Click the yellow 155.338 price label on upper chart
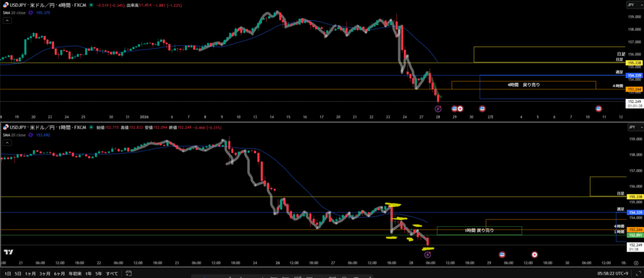Image resolution: width=644 pixels, height=278 pixels. (633, 63)
